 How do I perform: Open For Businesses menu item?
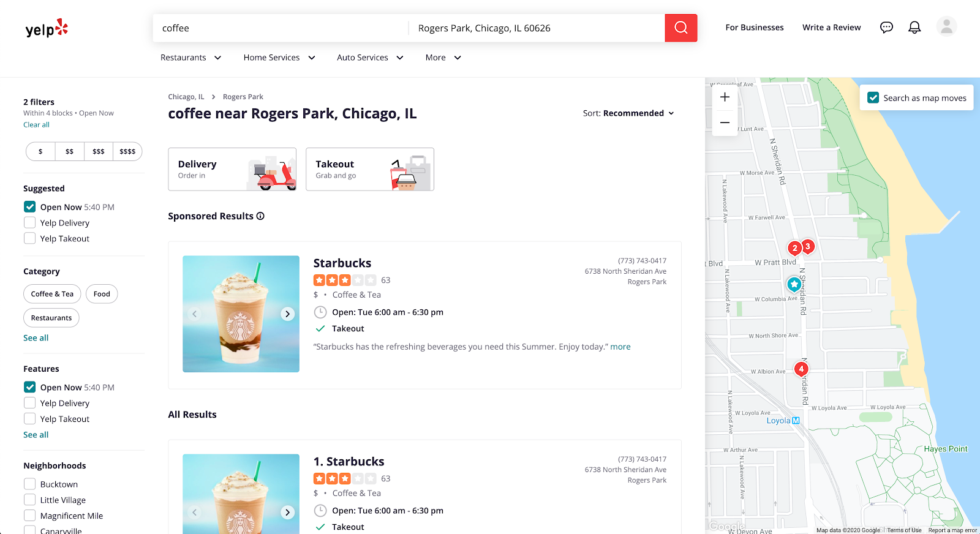click(x=755, y=28)
